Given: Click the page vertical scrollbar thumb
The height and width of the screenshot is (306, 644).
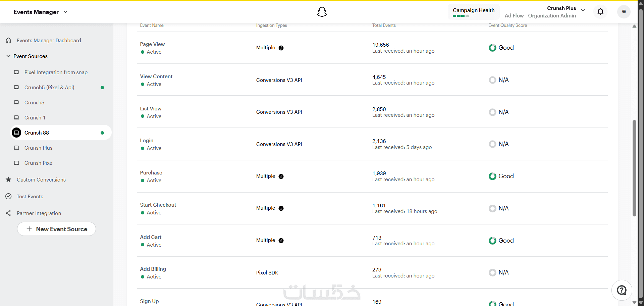Looking at the screenshot, I should click(634, 168).
